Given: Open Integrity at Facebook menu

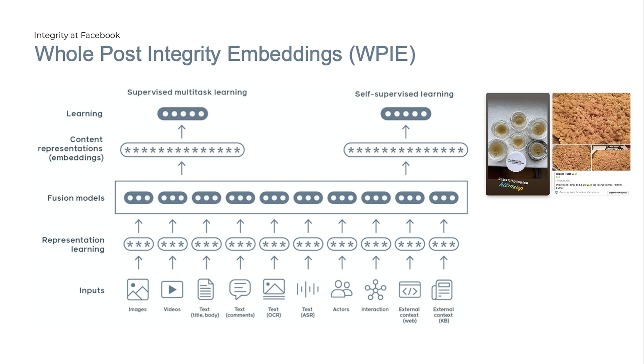Looking at the screenshot, I should click(77, 35).
